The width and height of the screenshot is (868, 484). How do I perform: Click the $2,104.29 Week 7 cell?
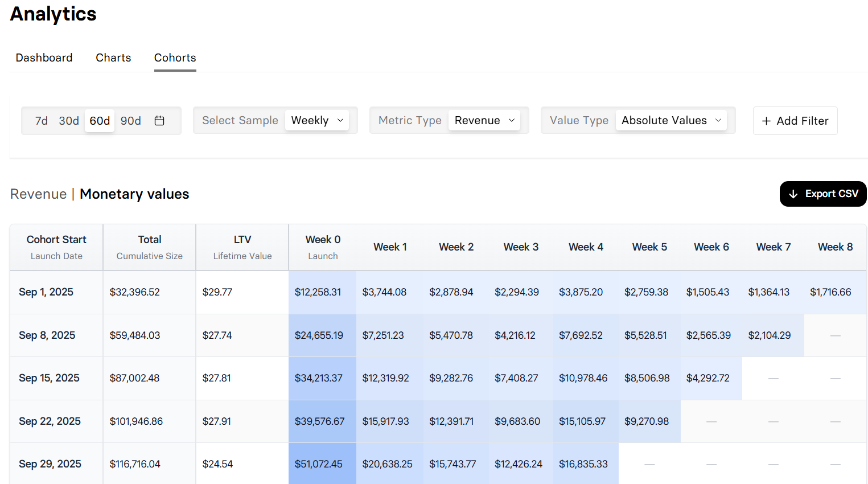pyautogui.click(x=774, y=335)
